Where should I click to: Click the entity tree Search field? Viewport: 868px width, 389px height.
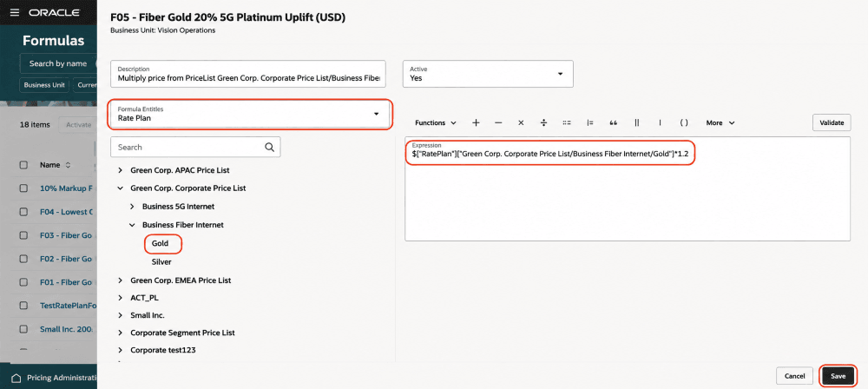(195, 147)
